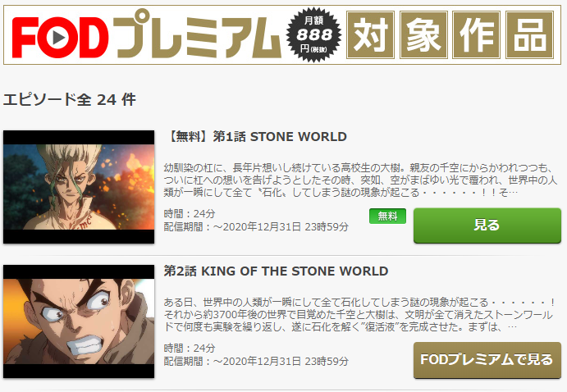Open episode 1 STONE WORLD thumbnail

(79, 187)
